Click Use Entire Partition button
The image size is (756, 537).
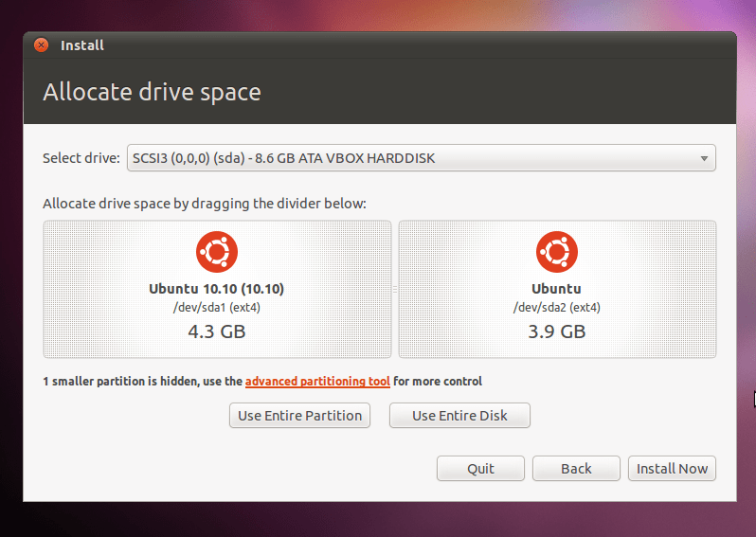pos(300,416)
